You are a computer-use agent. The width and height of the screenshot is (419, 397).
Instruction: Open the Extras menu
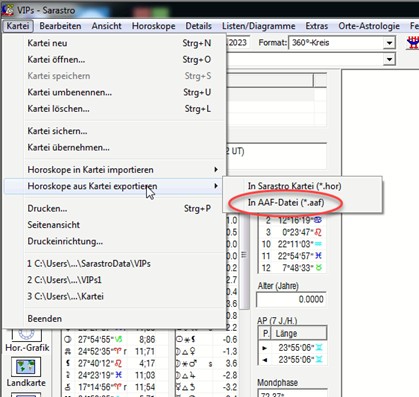(317, 26)
